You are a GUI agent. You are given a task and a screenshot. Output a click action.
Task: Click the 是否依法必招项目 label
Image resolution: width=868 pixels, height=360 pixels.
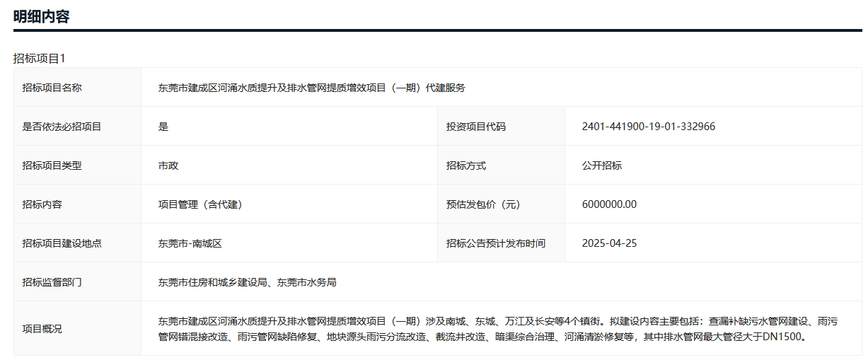click(62, 127)
